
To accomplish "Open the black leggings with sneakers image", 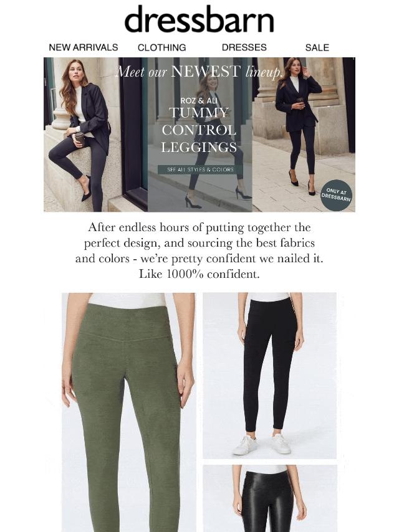I will [x=269, y=376].
